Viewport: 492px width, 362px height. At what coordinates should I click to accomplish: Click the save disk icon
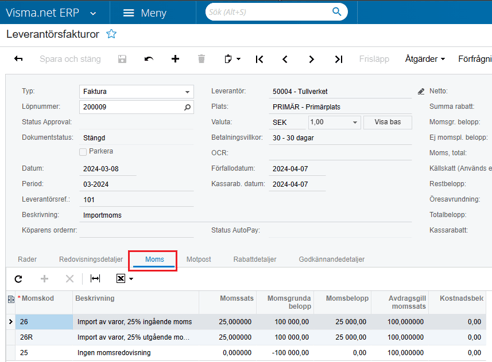tap(122, 59)
